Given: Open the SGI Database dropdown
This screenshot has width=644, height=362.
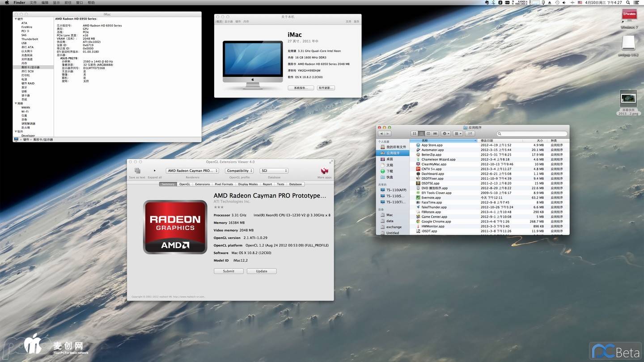Looking at the screenshot, I should click(x=274, y=171).
